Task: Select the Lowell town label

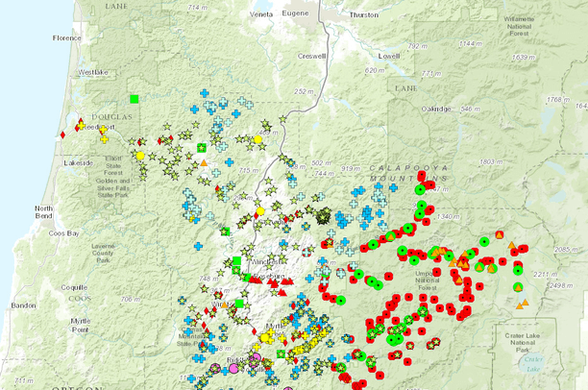Action: pyautogui.click(x=389, y=56)
